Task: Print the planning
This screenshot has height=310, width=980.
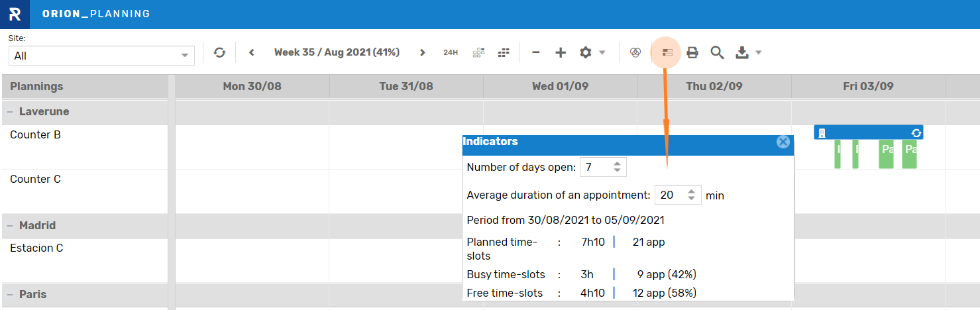Action: tap(692, 52)
